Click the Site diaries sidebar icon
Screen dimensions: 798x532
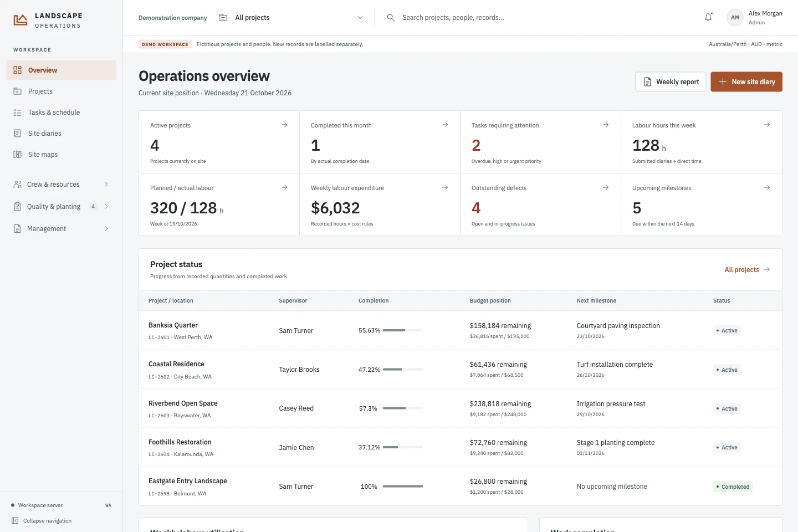coord(17,134)
